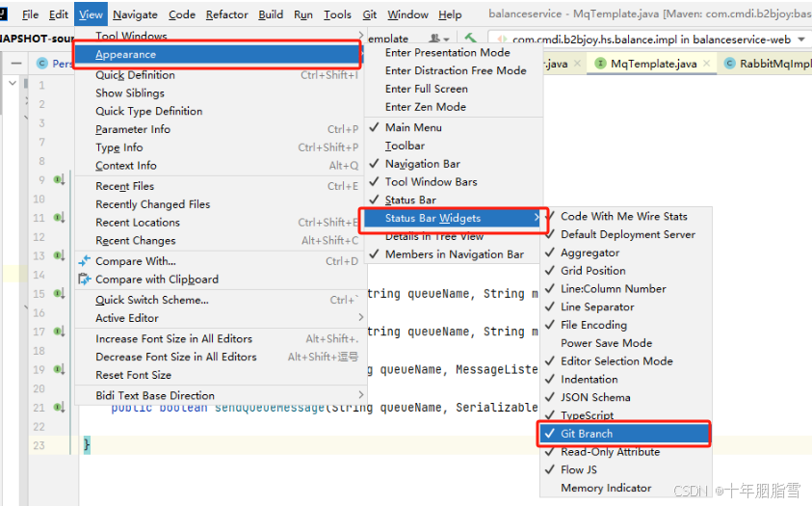Enable Memory Indicator widget
The image size is (812, 506).
(626, 489)
